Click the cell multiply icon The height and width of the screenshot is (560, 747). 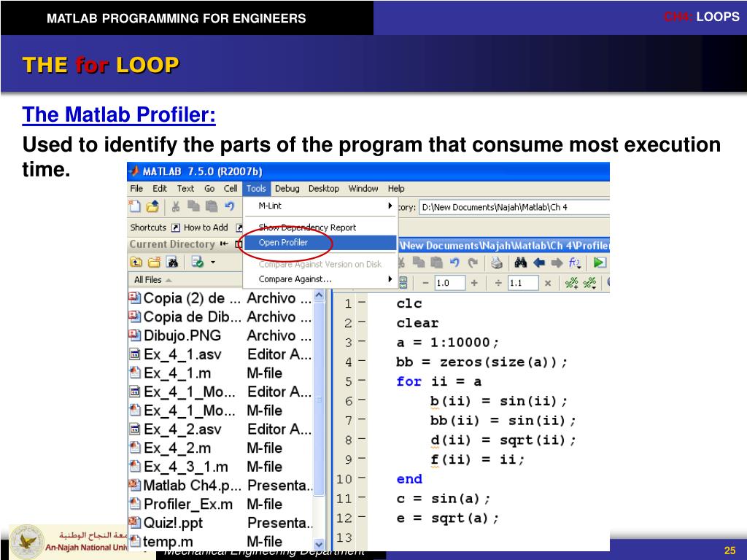pyautogui.click(x=548, y=283)
